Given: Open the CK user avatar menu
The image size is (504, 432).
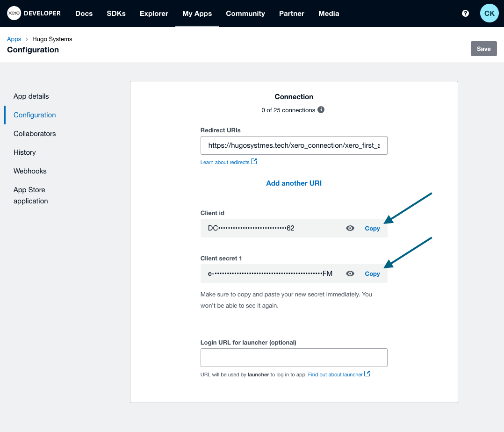Looking at the screenshot, I should pyautogui.click(x=489, y=13).
